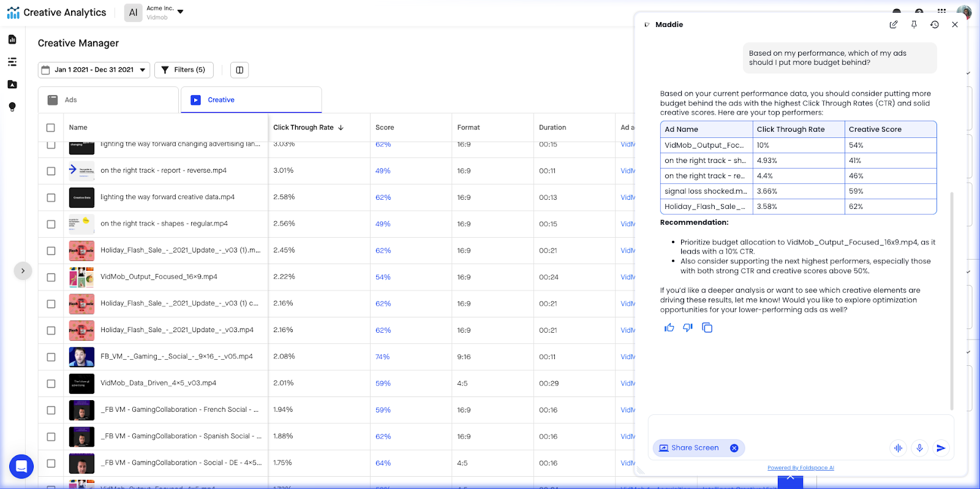Toggle the column layout button beside Filters
Image resolution: width=980 pixels, height=489 pixels.
[x=239, y=70]
